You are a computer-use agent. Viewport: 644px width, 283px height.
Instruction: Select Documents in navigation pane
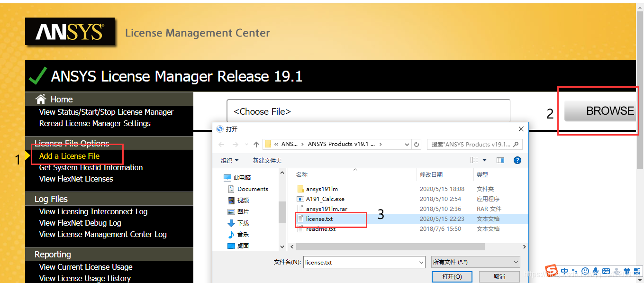pyautogui.click(x=248, y=189)
